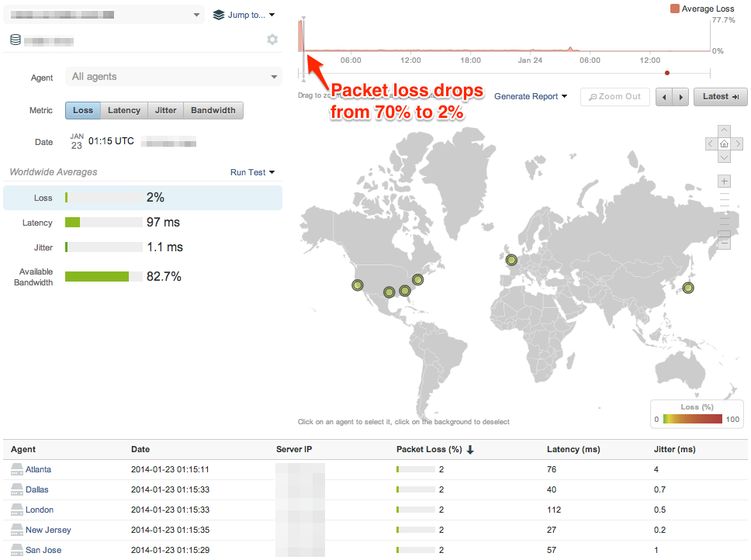
Task: Select the London agent marker on map
Action: pyautogui.click(x=511, y=260)
